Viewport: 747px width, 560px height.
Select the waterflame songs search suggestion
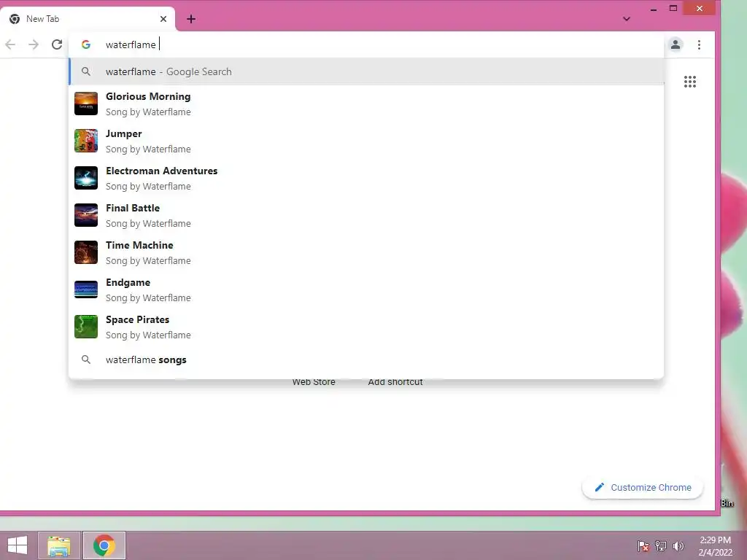click(366, 359)
